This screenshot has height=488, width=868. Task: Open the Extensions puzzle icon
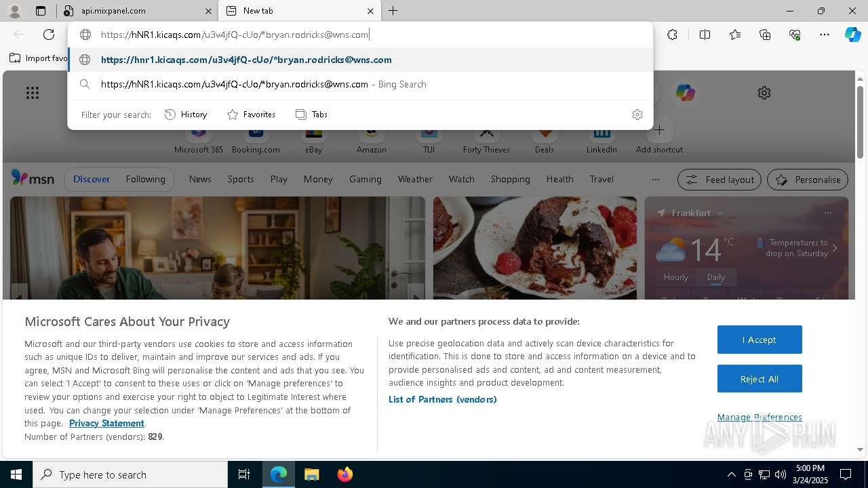(672, 35)
